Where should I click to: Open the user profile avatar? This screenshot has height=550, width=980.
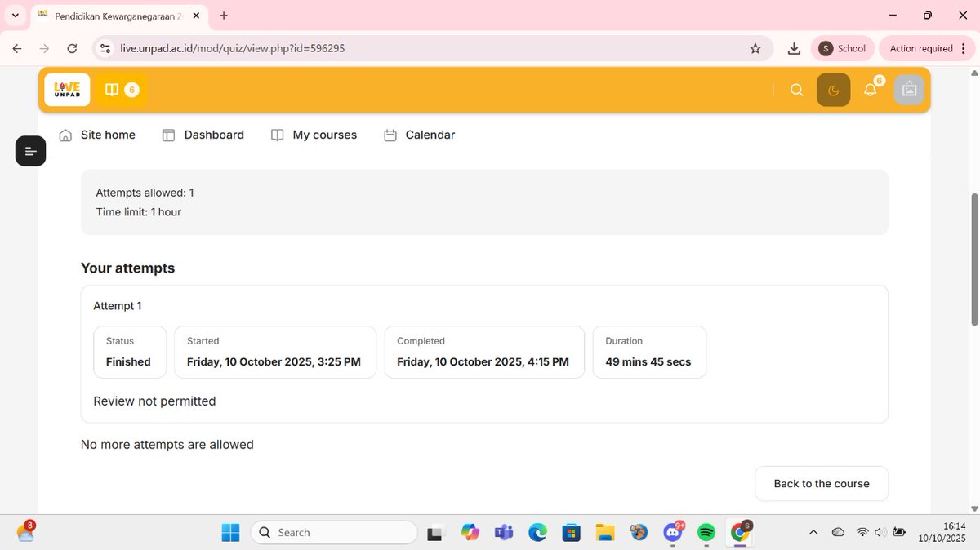(909, 90)
